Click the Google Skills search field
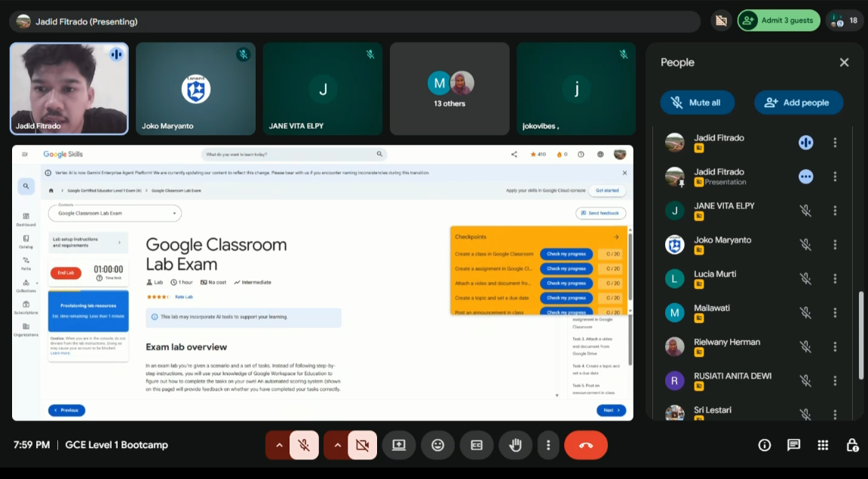868x479 pixels. [x=294, y=155]
